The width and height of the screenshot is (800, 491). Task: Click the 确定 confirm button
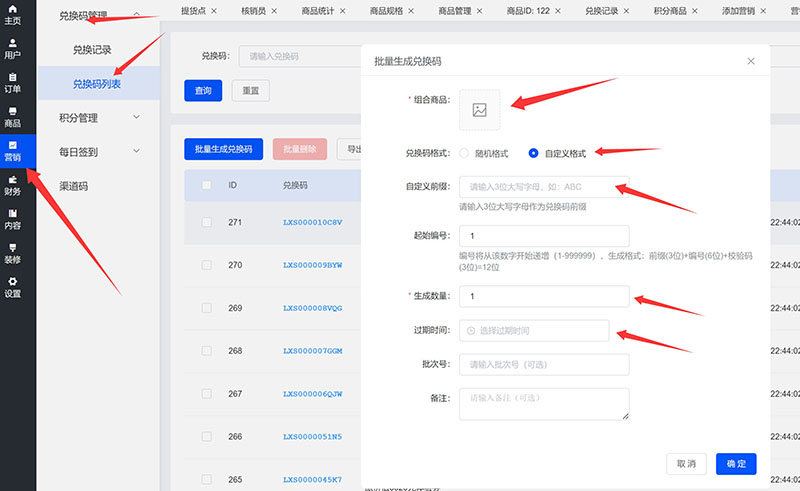tap(736, 464)
